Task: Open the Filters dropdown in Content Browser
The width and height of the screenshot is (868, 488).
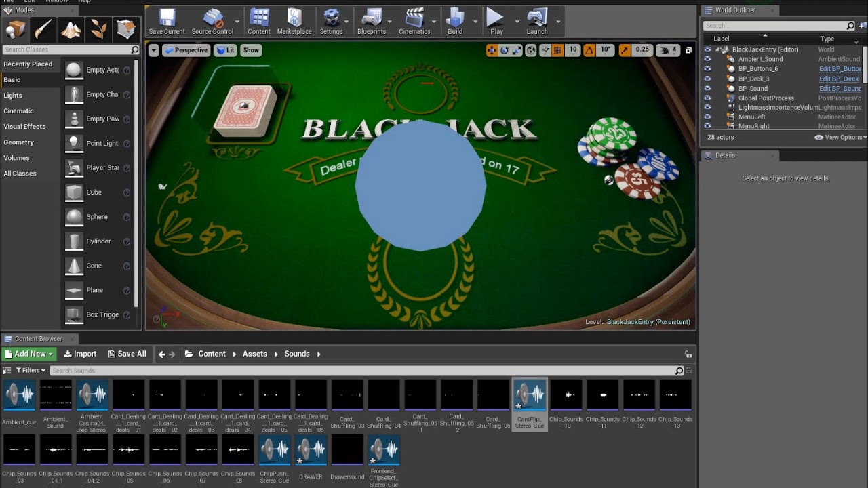Action: click(29, 370)
